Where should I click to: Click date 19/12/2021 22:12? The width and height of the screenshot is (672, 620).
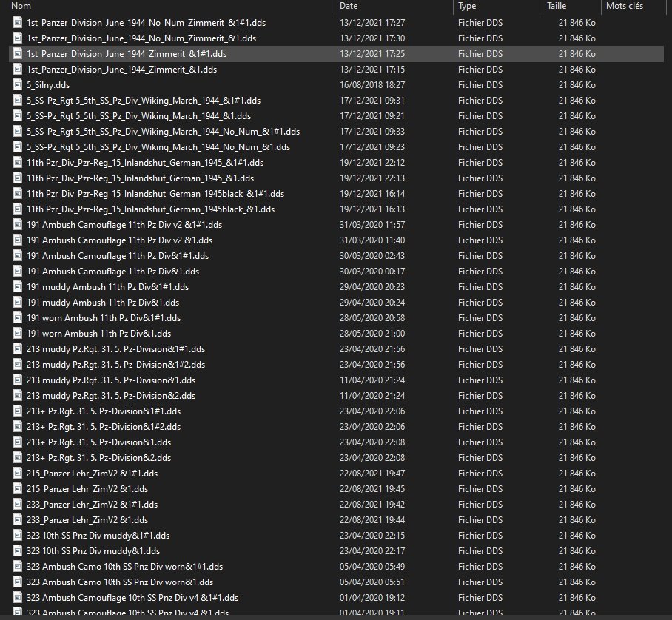point(372,162)
